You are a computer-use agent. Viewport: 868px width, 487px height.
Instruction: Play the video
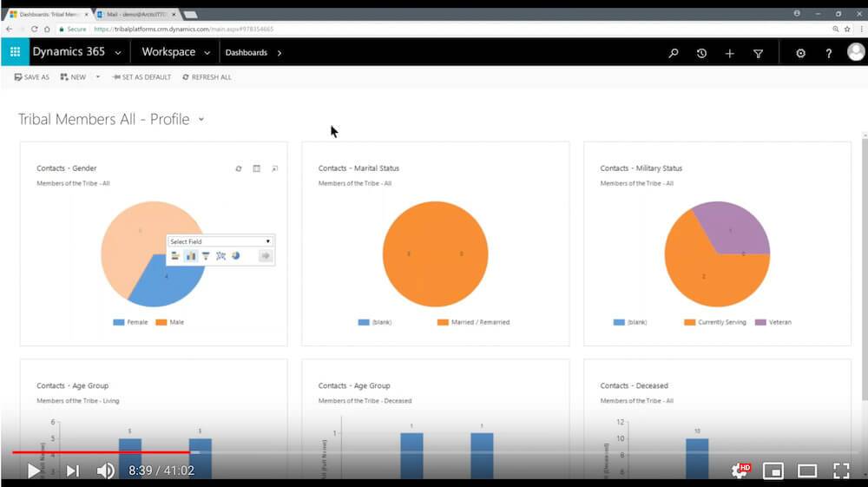(x=33, y=471)
